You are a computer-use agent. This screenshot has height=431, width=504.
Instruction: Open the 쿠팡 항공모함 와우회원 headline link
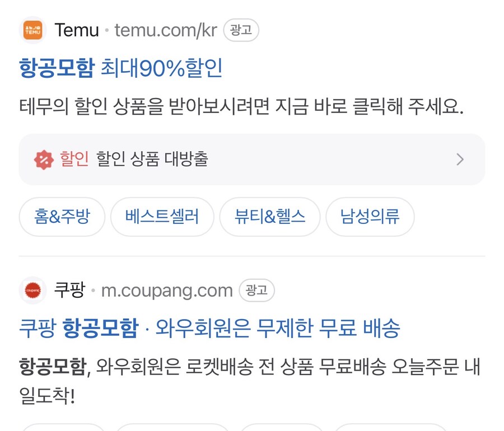(209, 328)
